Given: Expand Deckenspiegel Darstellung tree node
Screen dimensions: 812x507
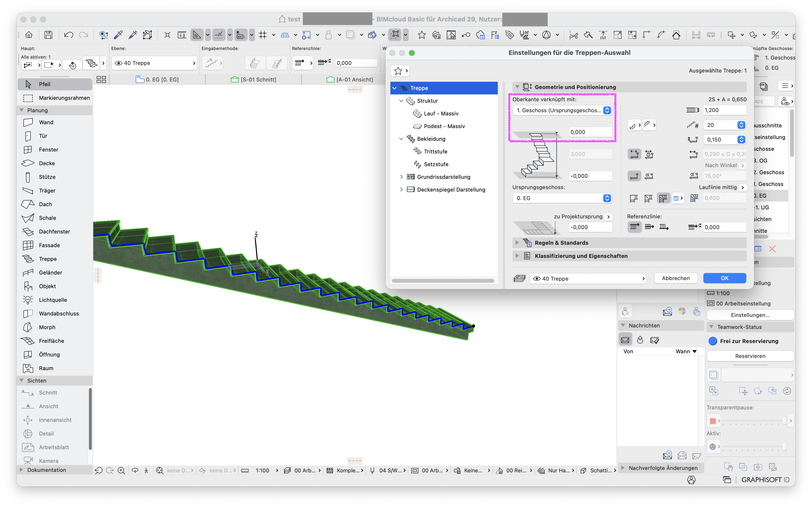Looking at the screenshot, I should tap(401, 190).
